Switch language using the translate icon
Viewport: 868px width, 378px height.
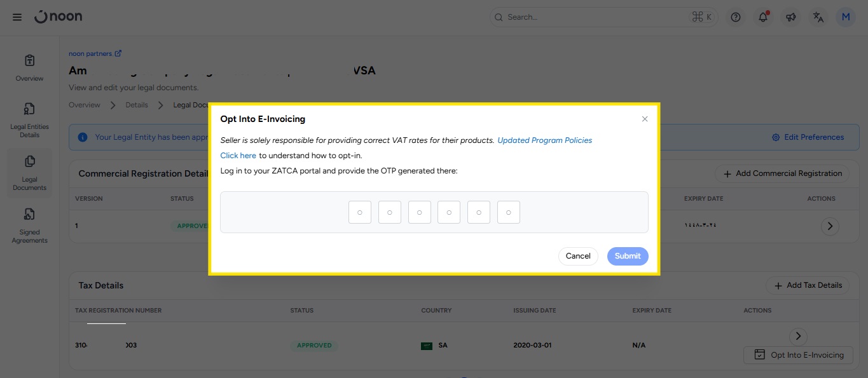click(x=818, y=17)
